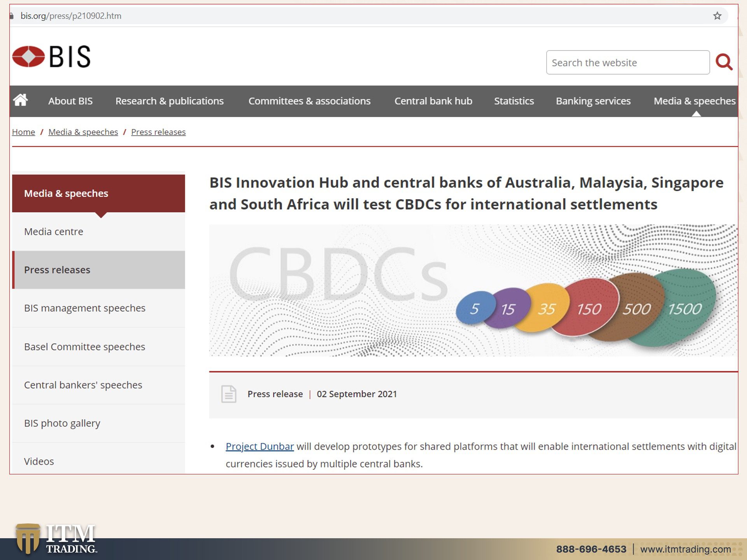The image size is (747, 560).
Task: Select Media & speeches sidebar header
Action: 98,193
